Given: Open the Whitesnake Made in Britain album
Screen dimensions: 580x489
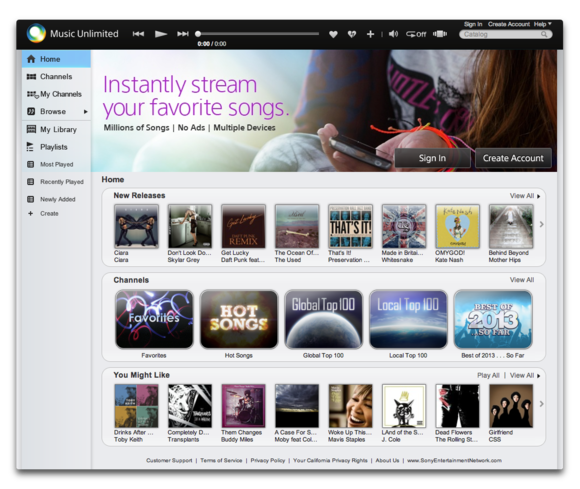Looking at the screenshot, I should (404, 226).
